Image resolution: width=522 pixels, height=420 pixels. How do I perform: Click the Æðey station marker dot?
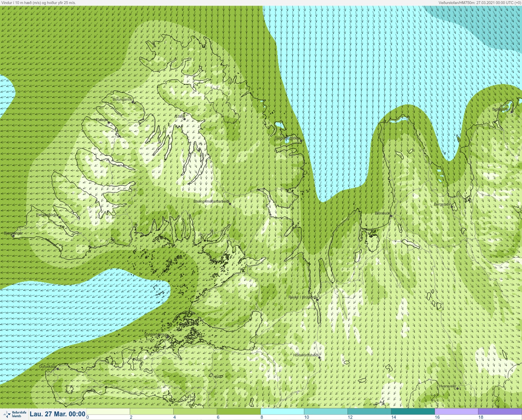click(184, 119)
